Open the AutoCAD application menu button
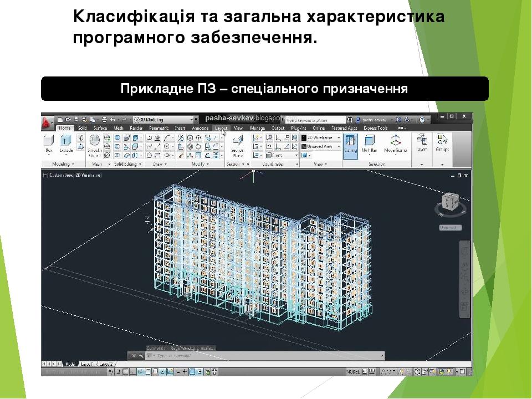The image size is (532, 399). (47, 124)
